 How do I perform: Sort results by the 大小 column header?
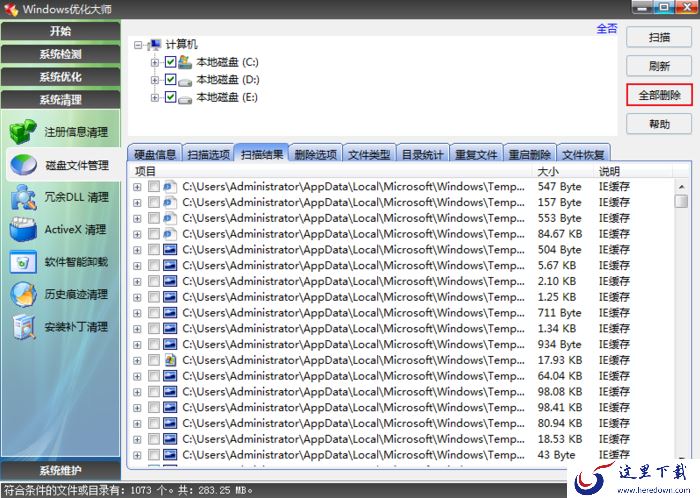pyautogui.click(x=563, y=171)
